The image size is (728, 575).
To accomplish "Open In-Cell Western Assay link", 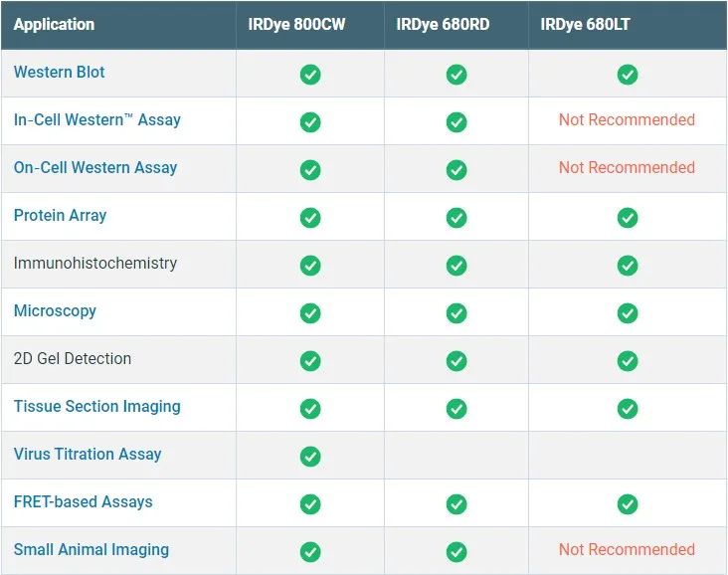I will click(97, 119).
